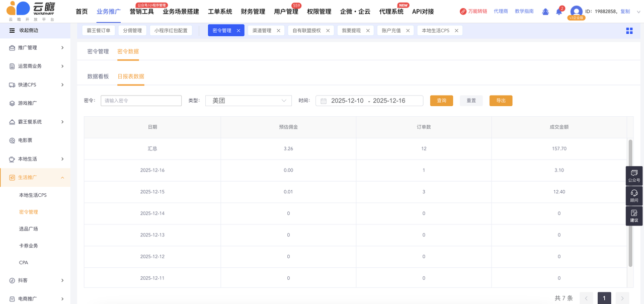Click the calendar icon in date range
The width and height of the screenshot is (644, 304).
pos(324,101)
